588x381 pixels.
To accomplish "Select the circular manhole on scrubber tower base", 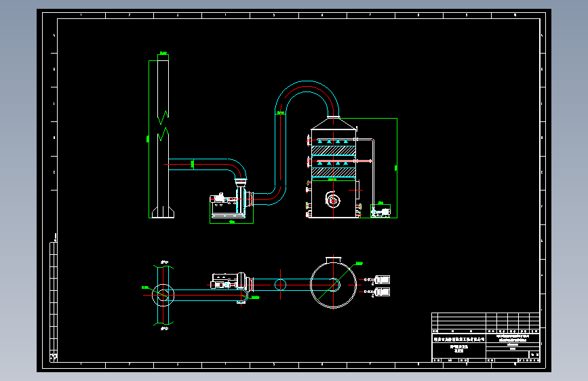I will pos(332,200).
